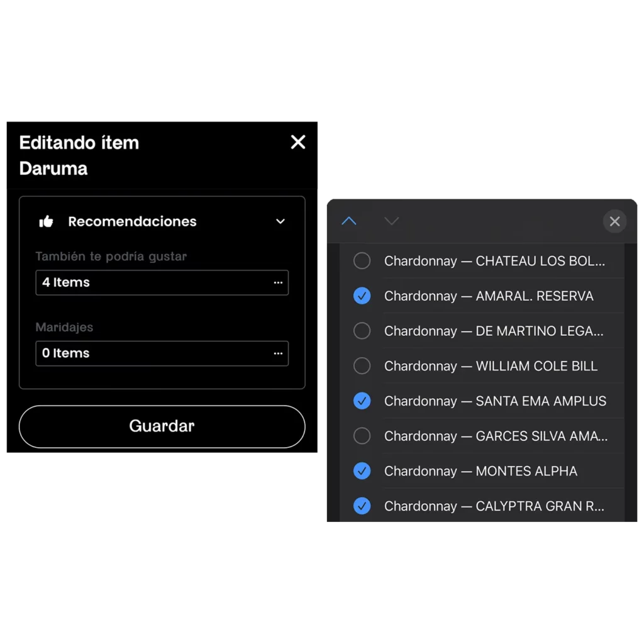
Task: Click ellipsis in 4 Items field
Action: (278, 282)
